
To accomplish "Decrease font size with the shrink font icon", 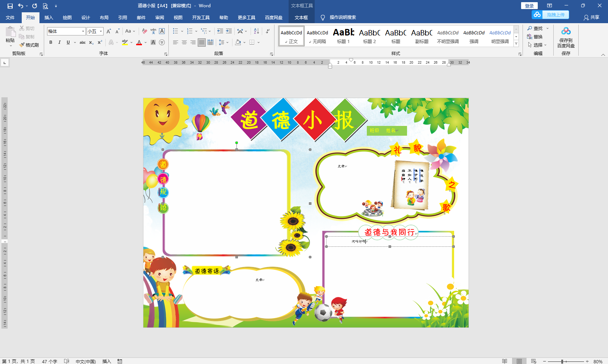I will (117, 31).
